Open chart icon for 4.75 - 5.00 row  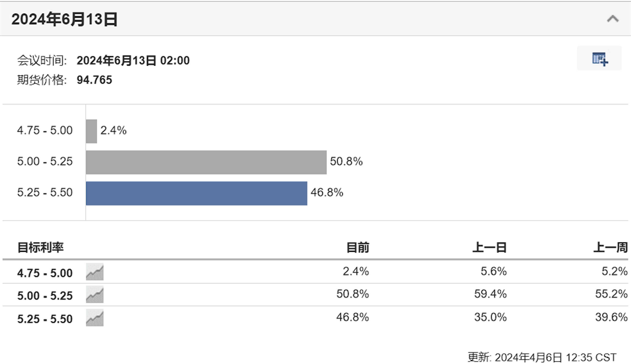point(95,271)
